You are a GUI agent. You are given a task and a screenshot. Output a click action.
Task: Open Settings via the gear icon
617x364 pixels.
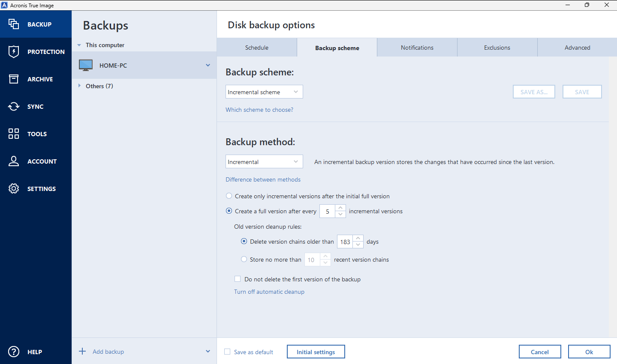click(13, 188)
